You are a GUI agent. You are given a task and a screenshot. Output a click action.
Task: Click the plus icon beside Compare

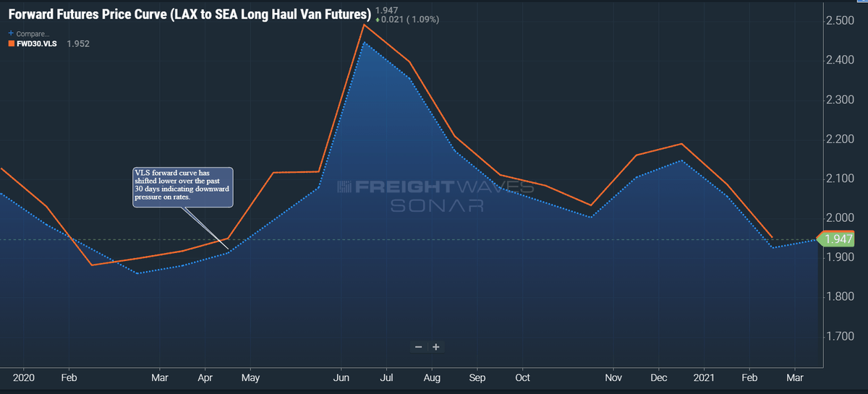point(10,33)
